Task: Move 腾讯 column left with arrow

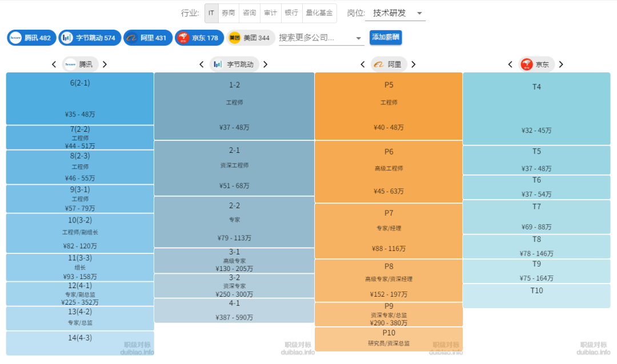Action: [54, 64]
